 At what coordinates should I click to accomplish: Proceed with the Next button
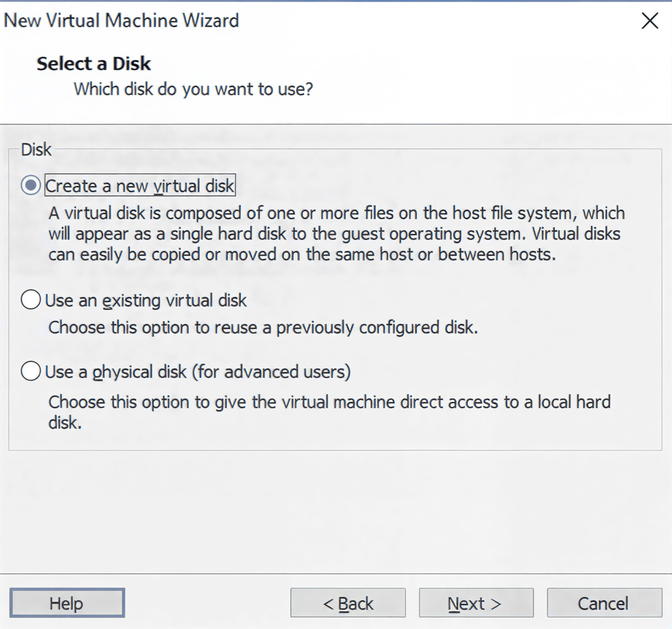[476, 603]
